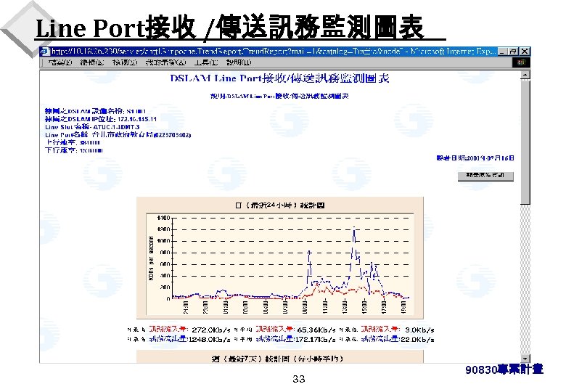This screenshot has width=566, height=392.
Task: Restore the Internet Explorer window size
Action: pos(512,52)
